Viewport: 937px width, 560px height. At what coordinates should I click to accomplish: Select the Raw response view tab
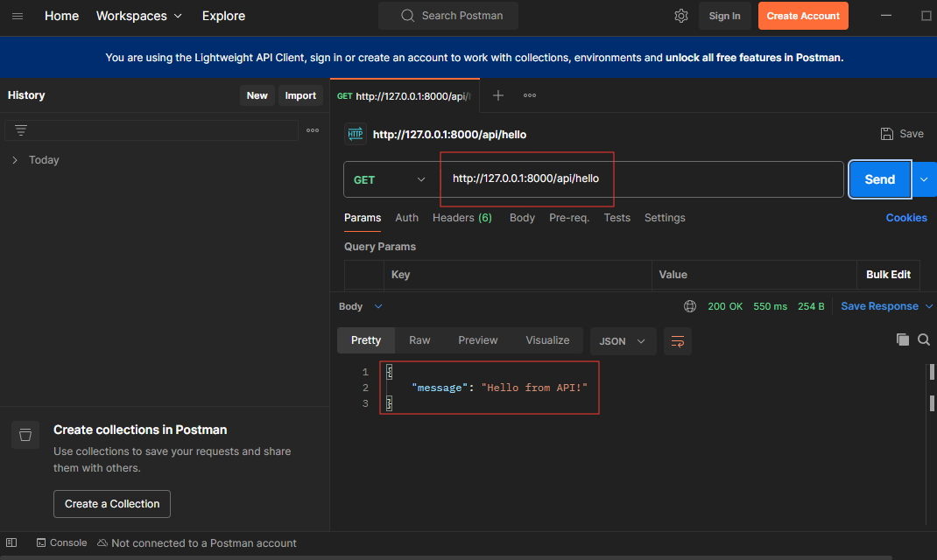click(419, 340)
